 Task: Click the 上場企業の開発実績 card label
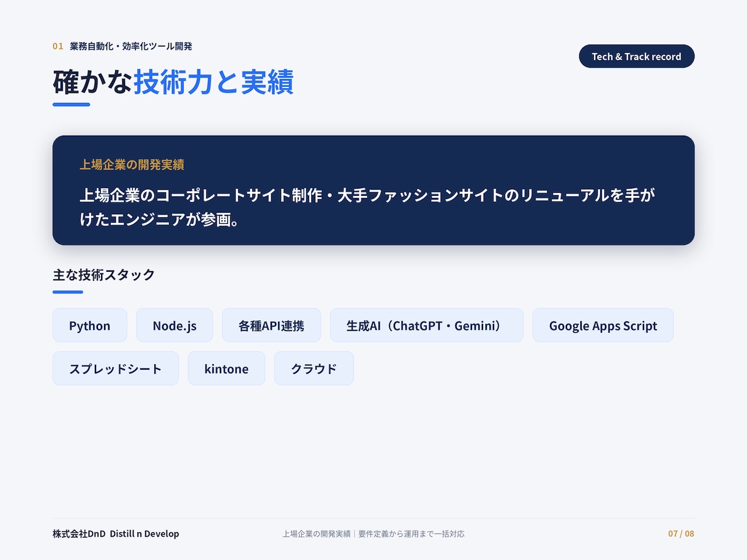[132, 165]
